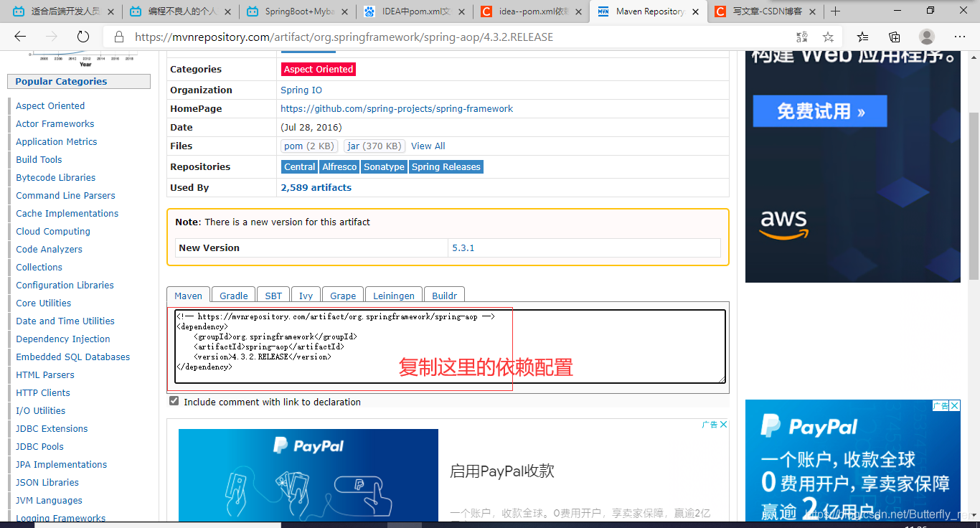980x528 pixels.
Task: Add page to favorites star
Action: pyautogui.click(x=828, y=37)
